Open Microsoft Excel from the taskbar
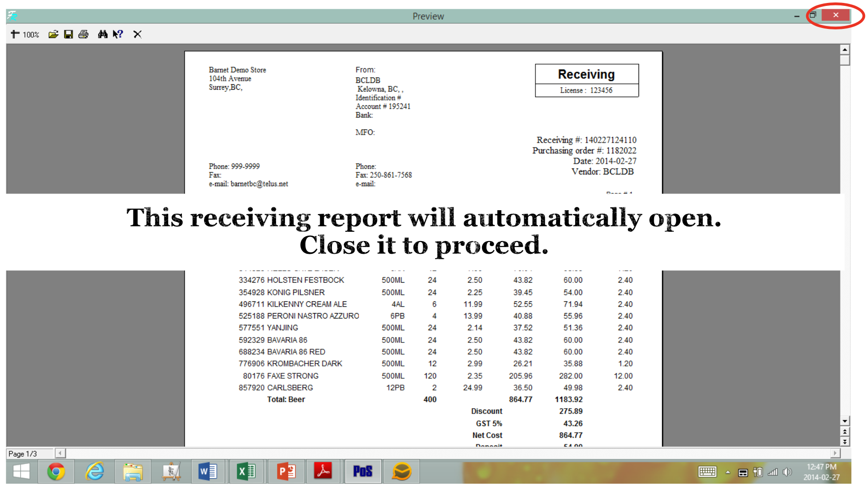This screenshot has height=488, width=868. click(x=246, y=472)
